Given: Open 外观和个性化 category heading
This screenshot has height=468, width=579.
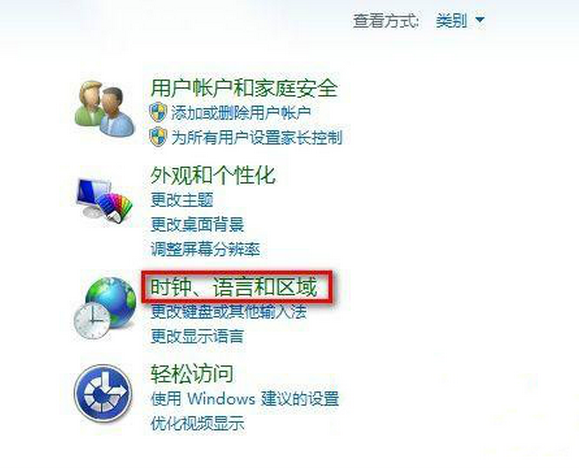Looking at the screenshot, I should click(x=213, y=175).
